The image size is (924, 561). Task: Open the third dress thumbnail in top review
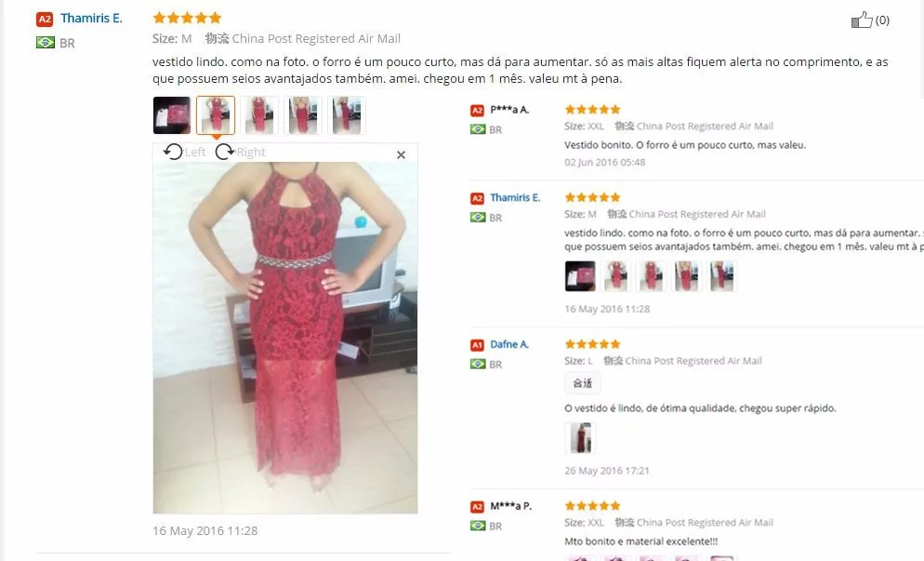pyautogui.click(x=259, y=115)
